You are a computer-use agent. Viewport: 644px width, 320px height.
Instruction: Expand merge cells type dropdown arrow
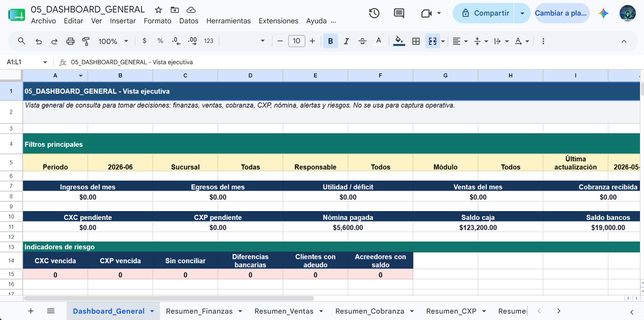443,41
